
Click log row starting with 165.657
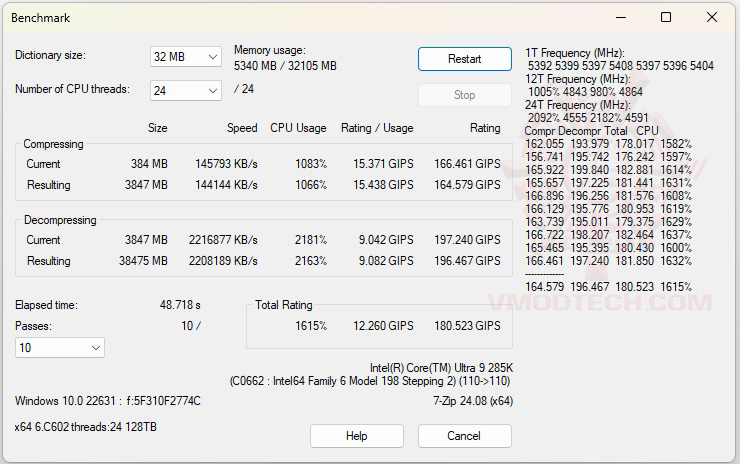pyautogui.click(x=608, y=183)
